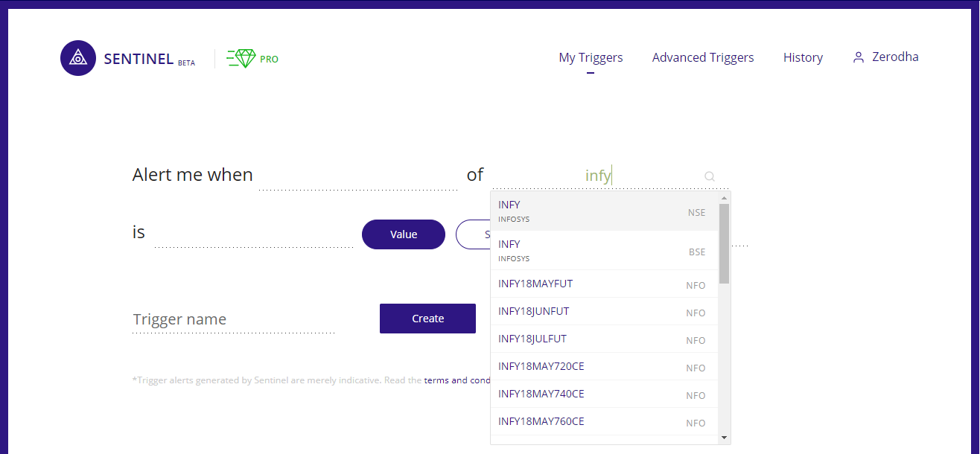Open the History tab
980x454 pixels.
[x=803, y=57]
